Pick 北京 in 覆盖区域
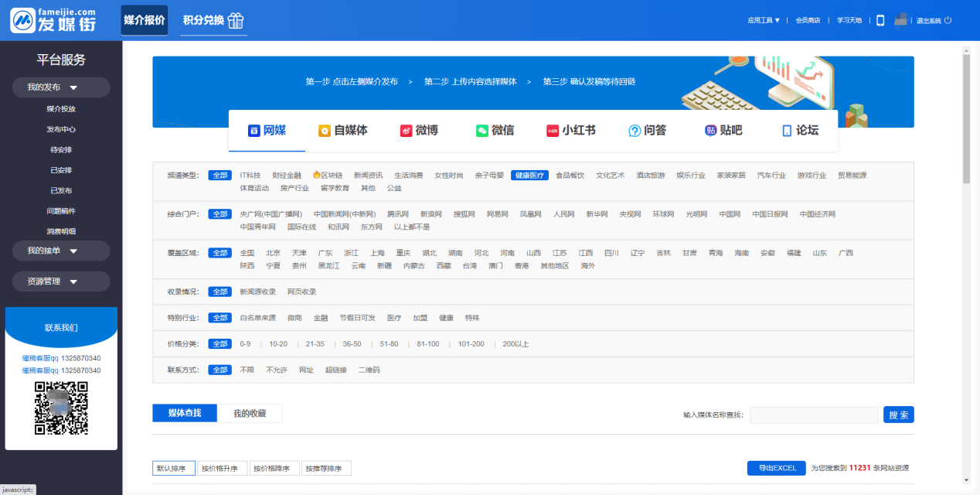Screen dimensions: 980x495 [x=273, y=253]
